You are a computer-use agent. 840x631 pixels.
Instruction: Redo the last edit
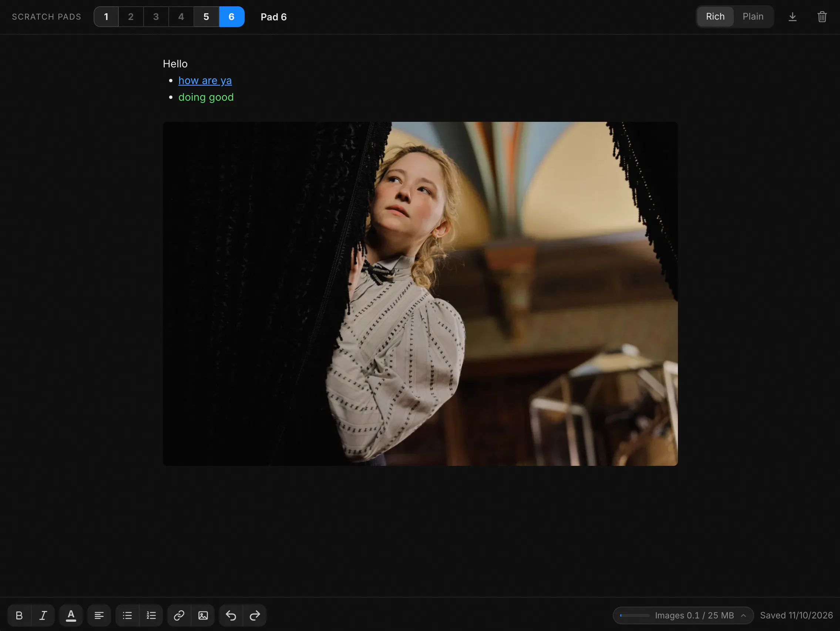coord(255,615)
